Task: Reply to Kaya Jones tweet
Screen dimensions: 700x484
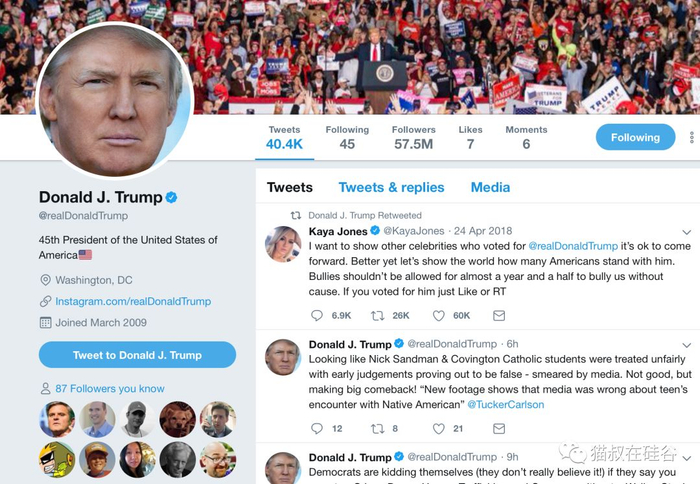Action: click(317, 316)
